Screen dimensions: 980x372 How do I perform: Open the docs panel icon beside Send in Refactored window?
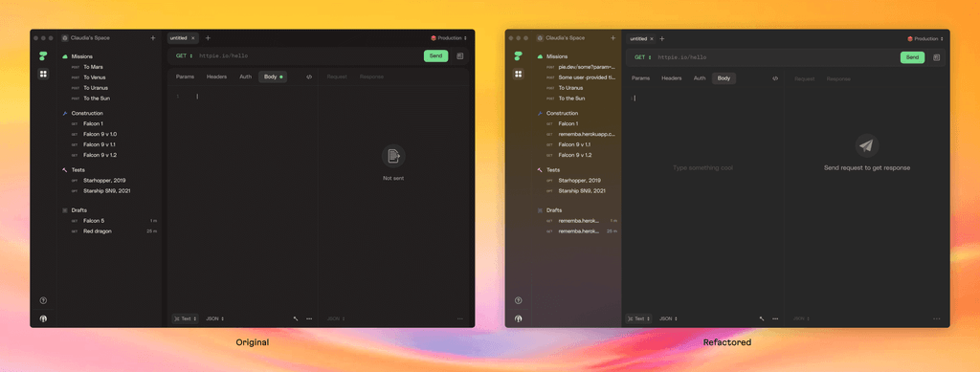pos(936,57)
